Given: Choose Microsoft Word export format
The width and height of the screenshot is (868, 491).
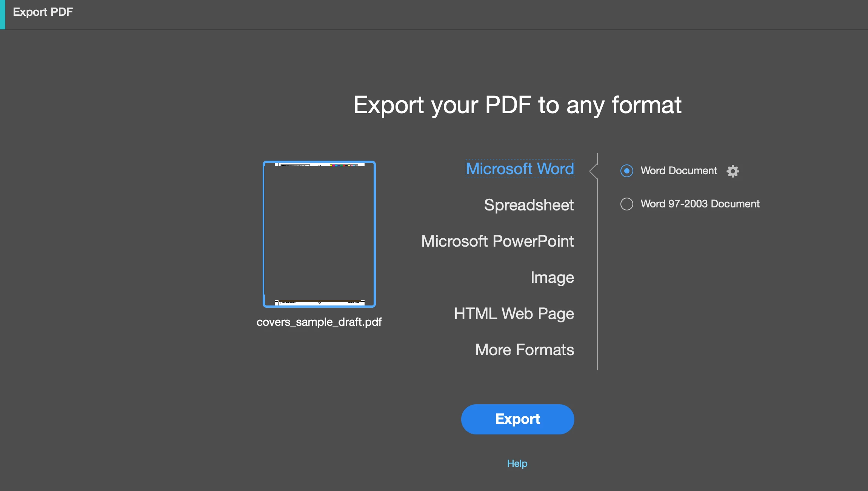Looking at the screenshot, I should point(520,169).
